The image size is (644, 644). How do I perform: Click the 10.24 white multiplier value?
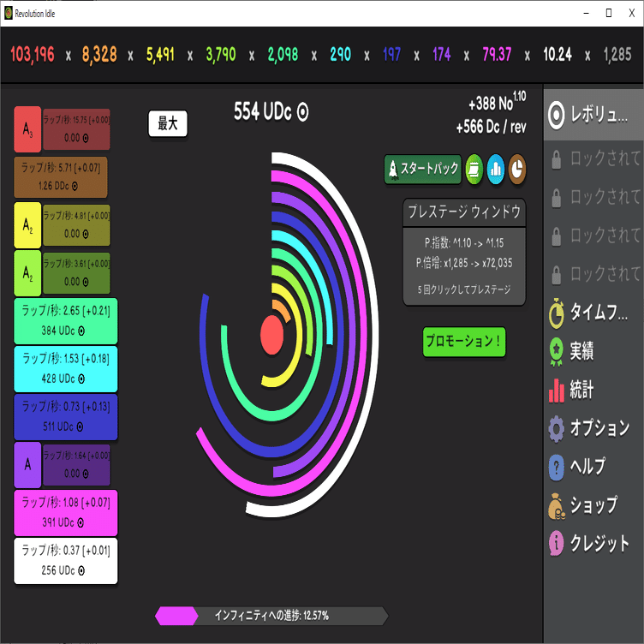558,54
